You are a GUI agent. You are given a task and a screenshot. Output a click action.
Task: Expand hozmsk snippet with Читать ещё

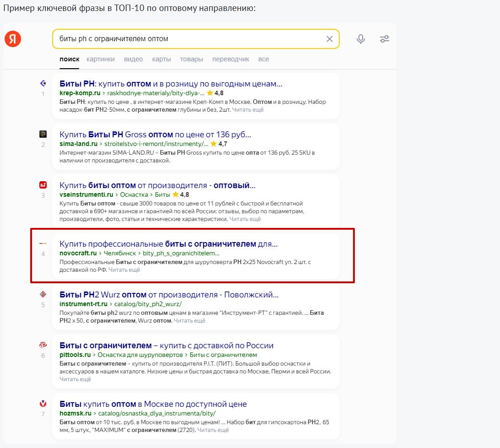pyautogui.click(x=213, y=430)
